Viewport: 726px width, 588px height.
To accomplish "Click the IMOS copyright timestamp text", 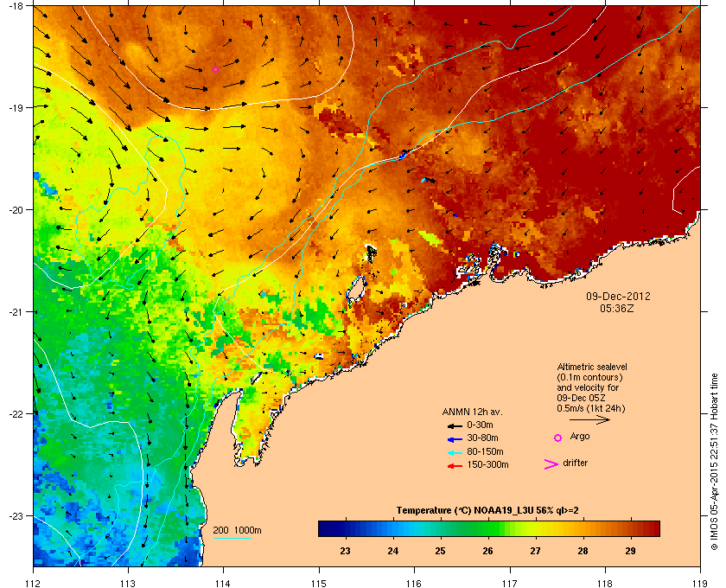I will (715, 462).
